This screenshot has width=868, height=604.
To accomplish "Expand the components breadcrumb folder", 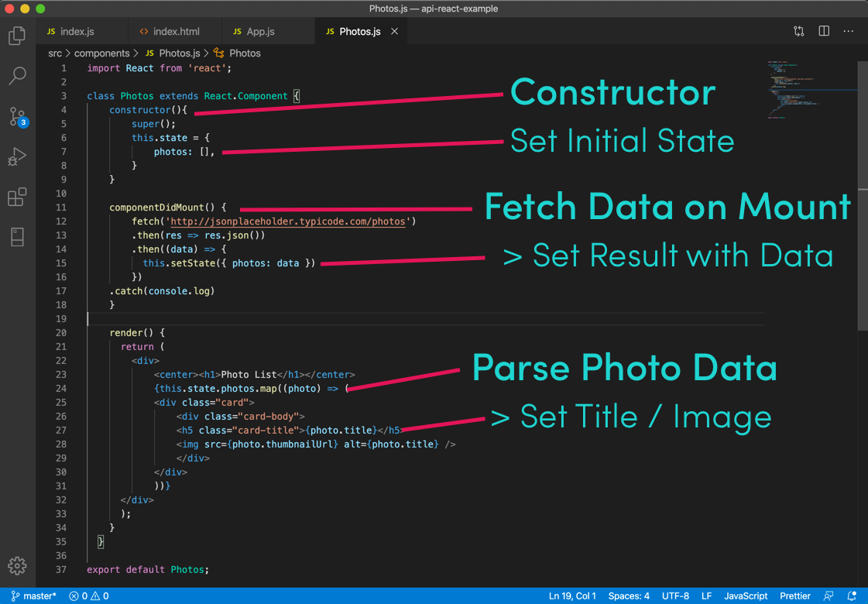I will point(102,53).
